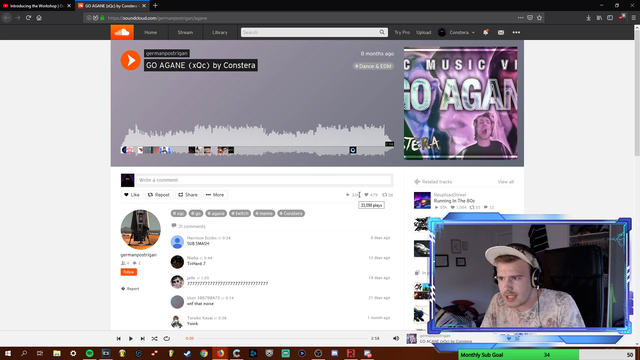Open the Running In The 80s related track
This screenshot has width=640, height=360.
[454, 201]
